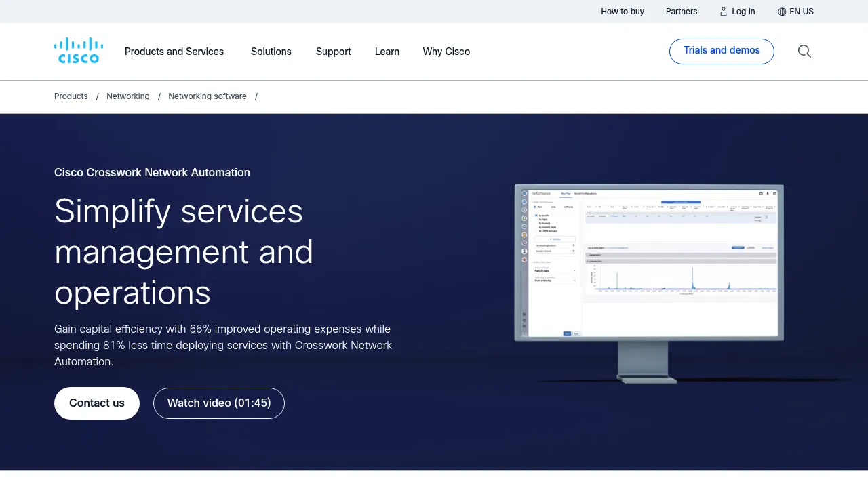Click the Simplify services management headline
Viewport: 868px width, 488px height.
tap(184, 252)
